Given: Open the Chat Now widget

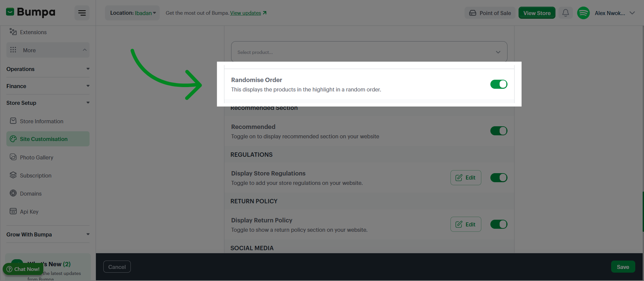Looking at the screenshot, I should (x=23, y=269).
